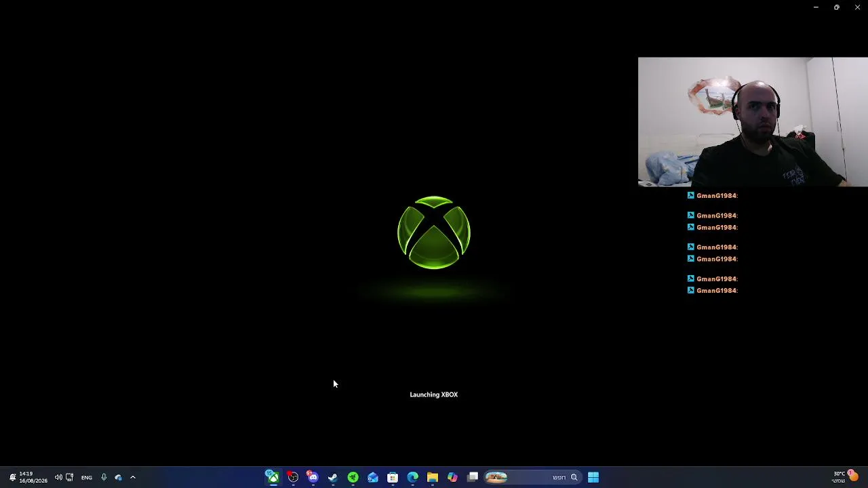
Task: Launch Steam from the taskbar
Action: (333, 477)
